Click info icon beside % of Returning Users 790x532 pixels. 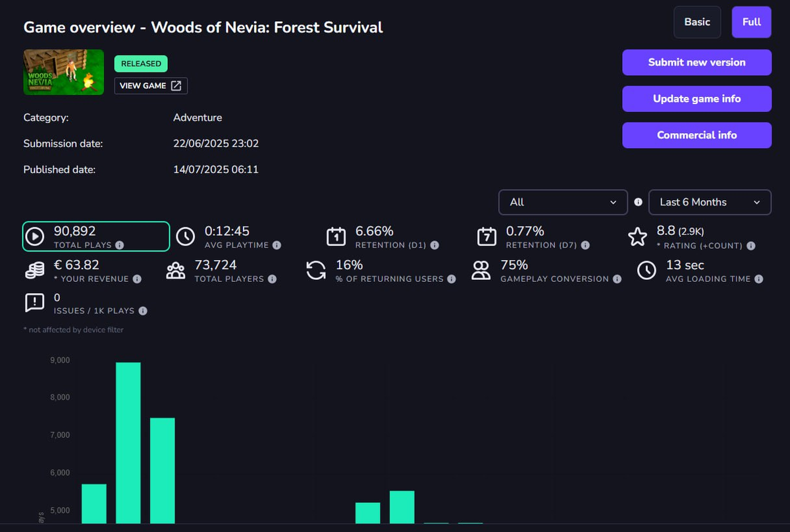coord(452,279)
